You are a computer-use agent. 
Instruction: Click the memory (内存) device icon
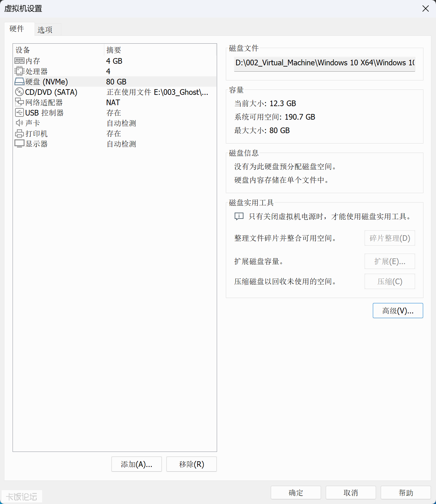(19, 61)
